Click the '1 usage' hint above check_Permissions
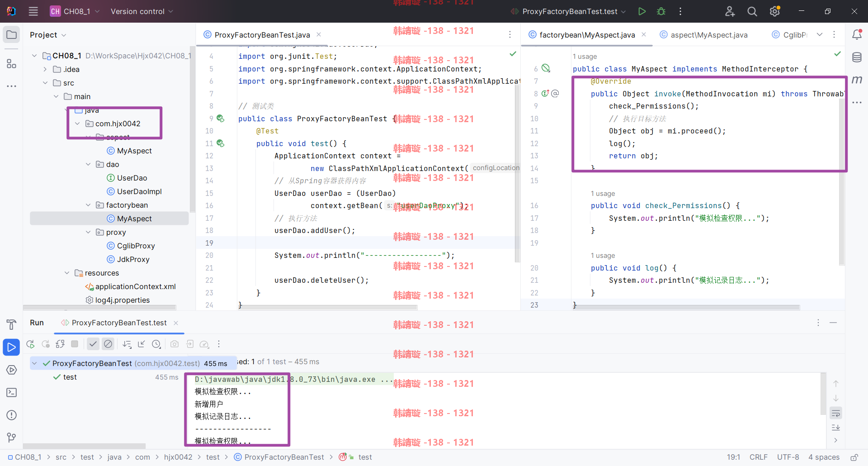 coord(603,194)
